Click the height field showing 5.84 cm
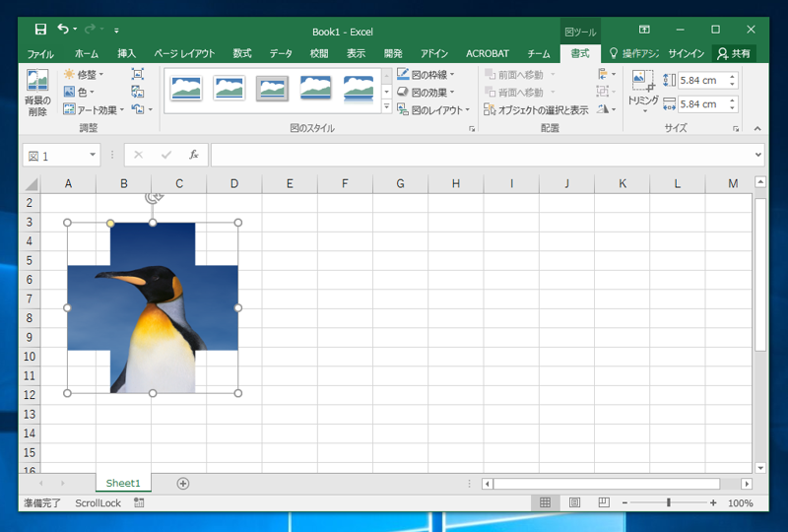The height and width of the screenshot is (532, 788). (702, 80)
